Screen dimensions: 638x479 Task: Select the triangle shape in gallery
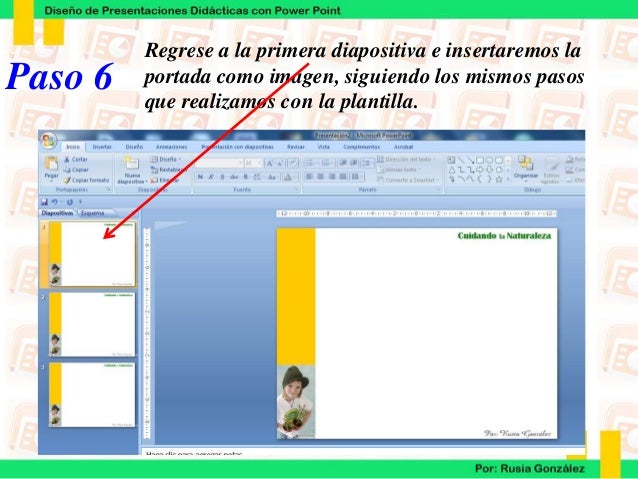[452, 170]
